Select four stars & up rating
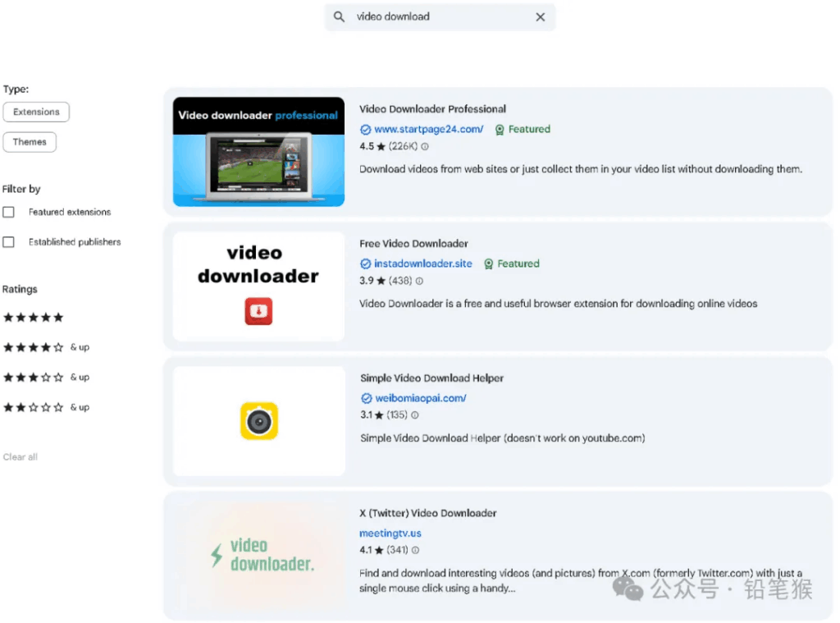The height and width of the screenshot is (623, 840). (x=46, y=348)
